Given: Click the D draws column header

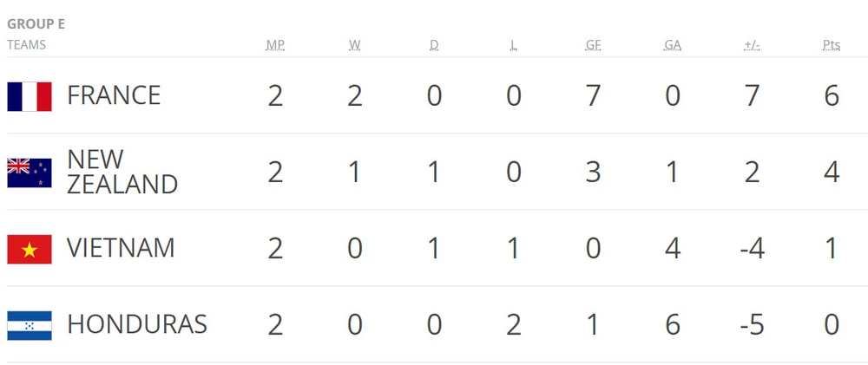Looking at the screenshot, I should 434,45.
